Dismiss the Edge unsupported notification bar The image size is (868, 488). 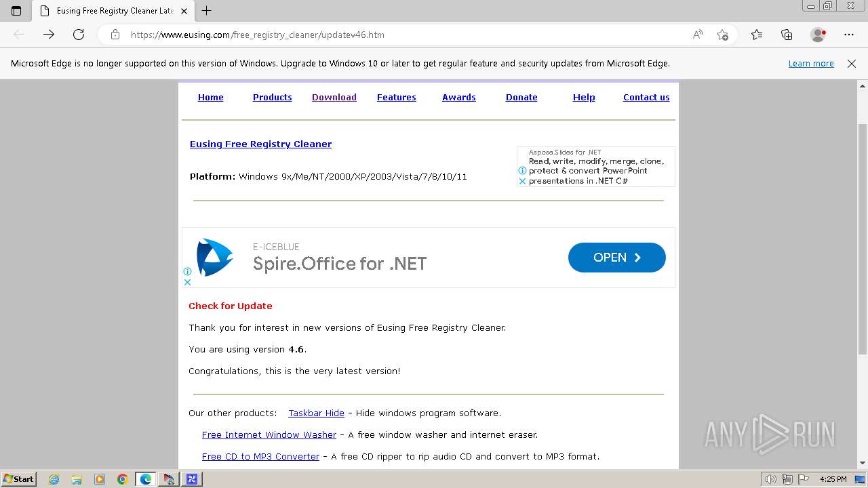pos(852,64)
